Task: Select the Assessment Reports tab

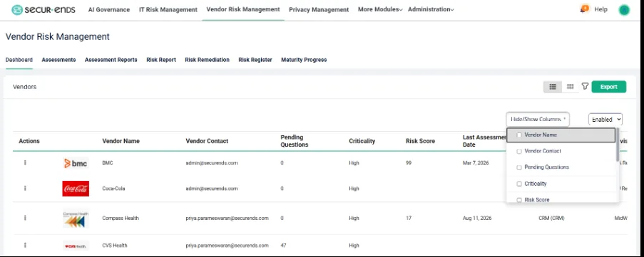Action: pos(111,60)
